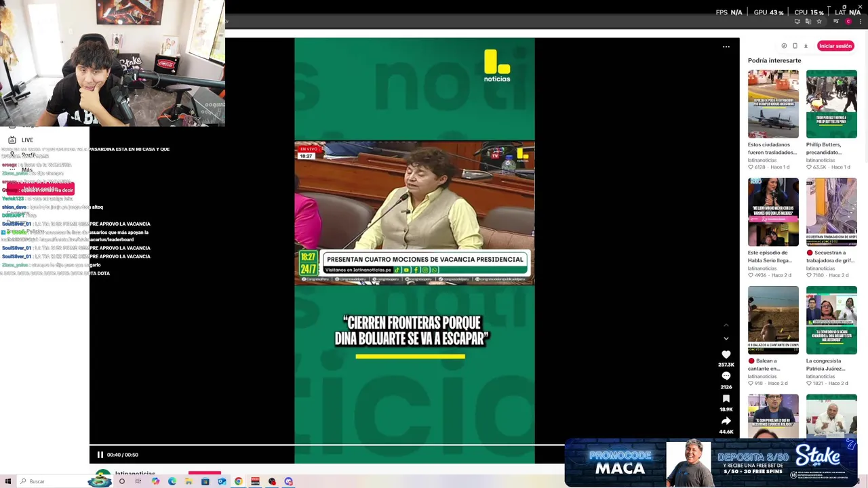
Task: Open comments via speech bubble icon
Action: click(x=726, y=376)
